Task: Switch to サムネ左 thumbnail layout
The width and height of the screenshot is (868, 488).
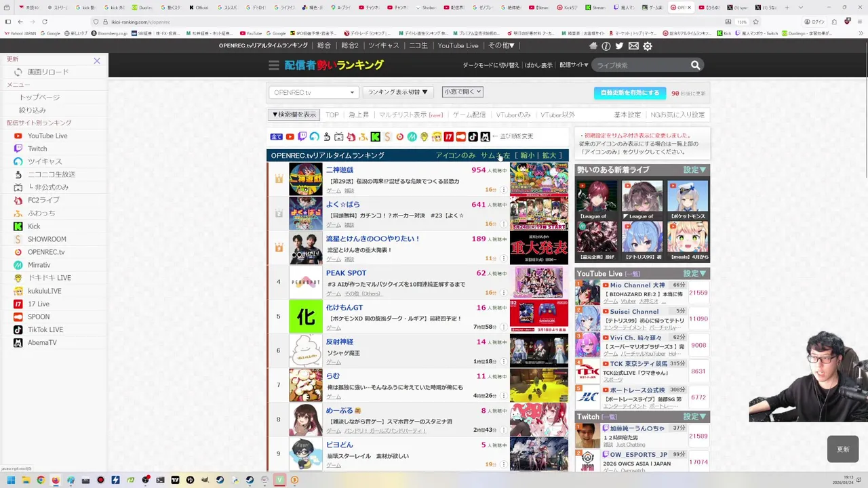Action: click(496, 155)
